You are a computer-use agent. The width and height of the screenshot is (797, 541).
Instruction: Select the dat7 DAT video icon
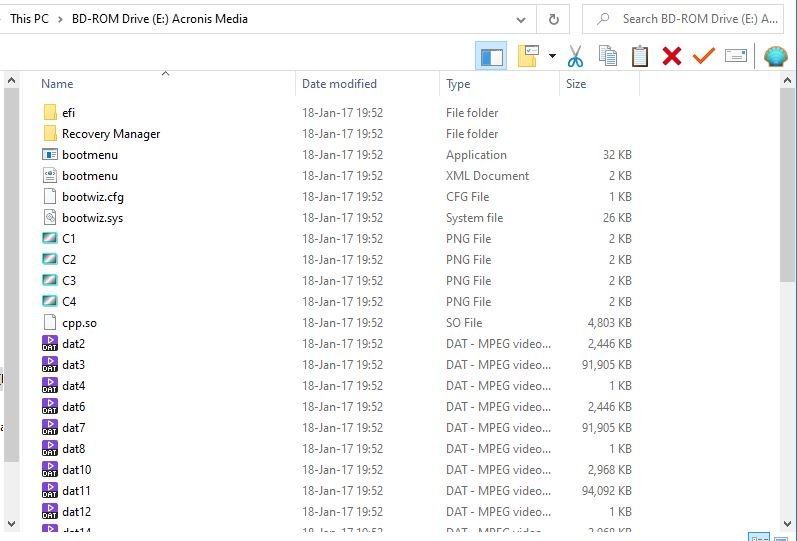[x=50, y=427]
